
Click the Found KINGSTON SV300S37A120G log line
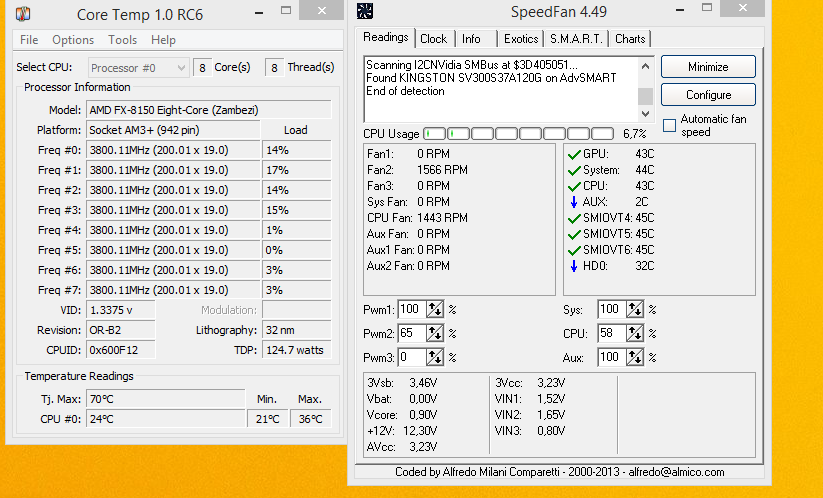coord(491,78)
